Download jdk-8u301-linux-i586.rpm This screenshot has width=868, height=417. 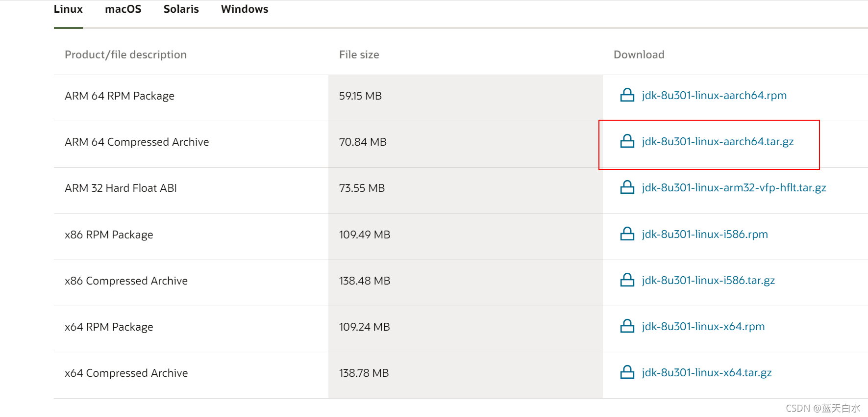pos(705,235)
